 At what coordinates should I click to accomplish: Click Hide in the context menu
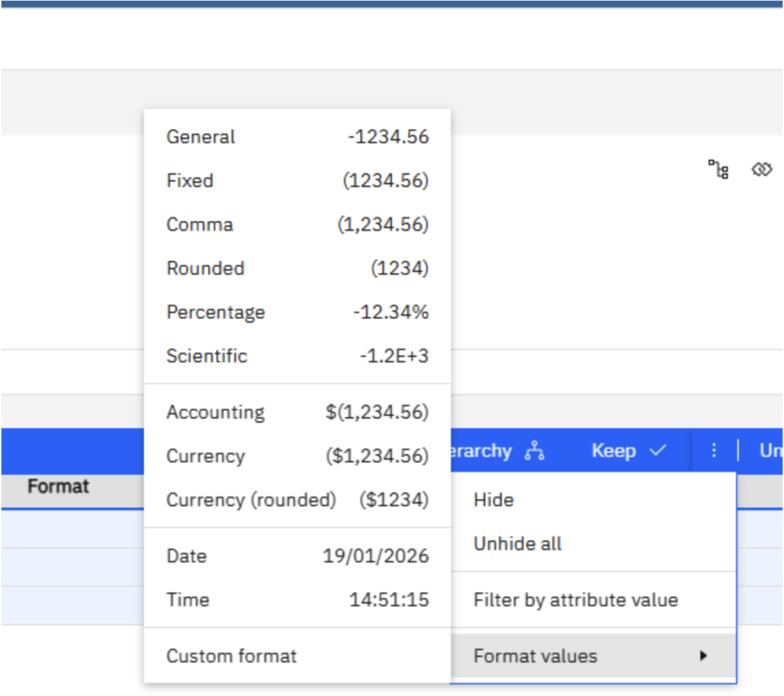tap(494, 500)
